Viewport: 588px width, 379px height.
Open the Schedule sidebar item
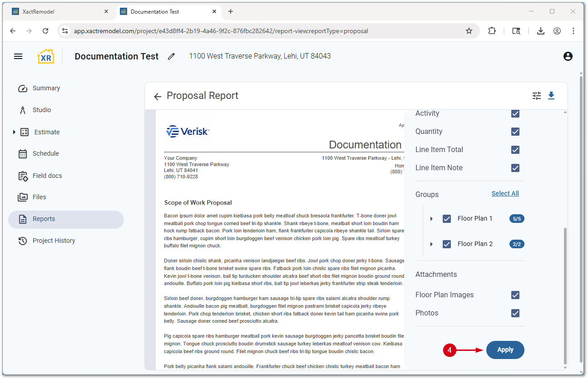45,153
